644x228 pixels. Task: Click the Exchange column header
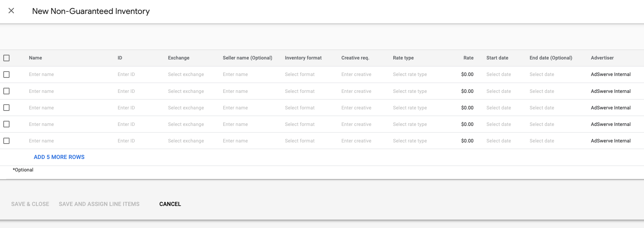(179, 58)
